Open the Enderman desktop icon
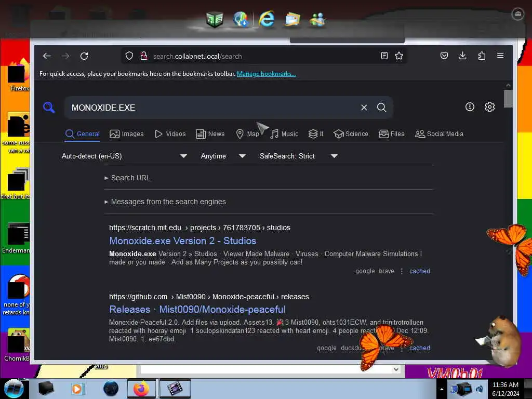The width and height of the screenshot is (532, 399). pos(16,238)
